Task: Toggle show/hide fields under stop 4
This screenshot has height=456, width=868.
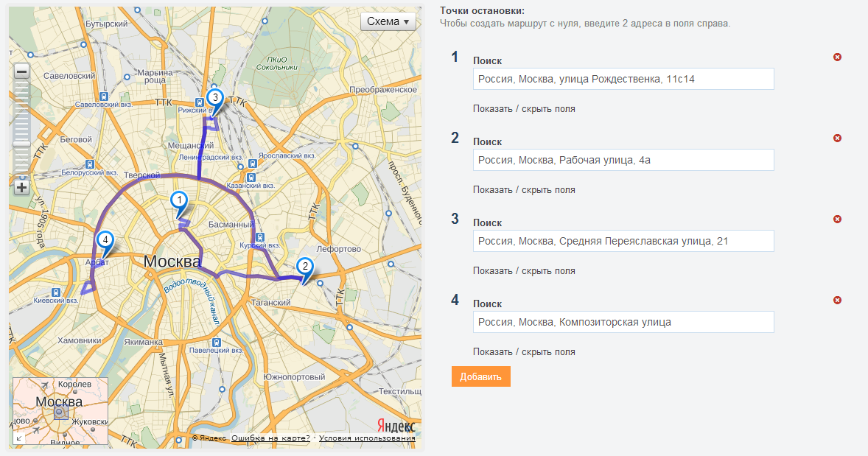Action: coord(524,352)
